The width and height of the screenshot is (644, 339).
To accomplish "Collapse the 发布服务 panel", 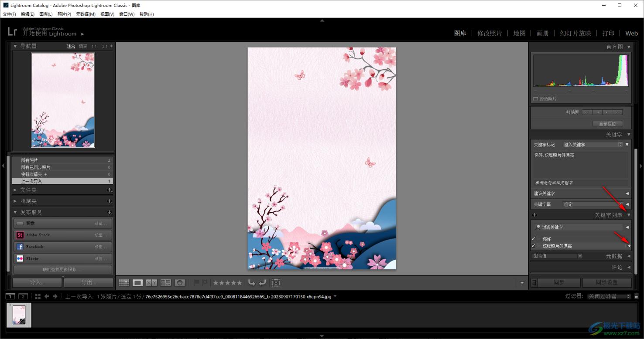I will (16, 212).
